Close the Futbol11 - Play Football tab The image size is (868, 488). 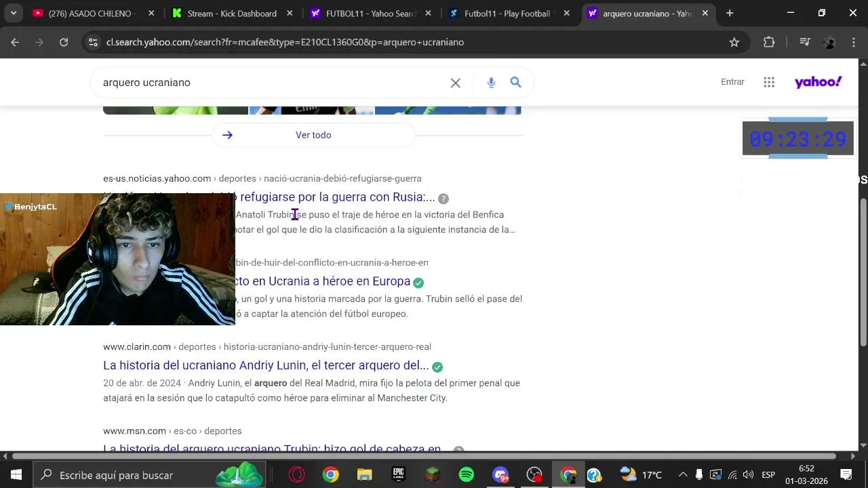(566, 13)
